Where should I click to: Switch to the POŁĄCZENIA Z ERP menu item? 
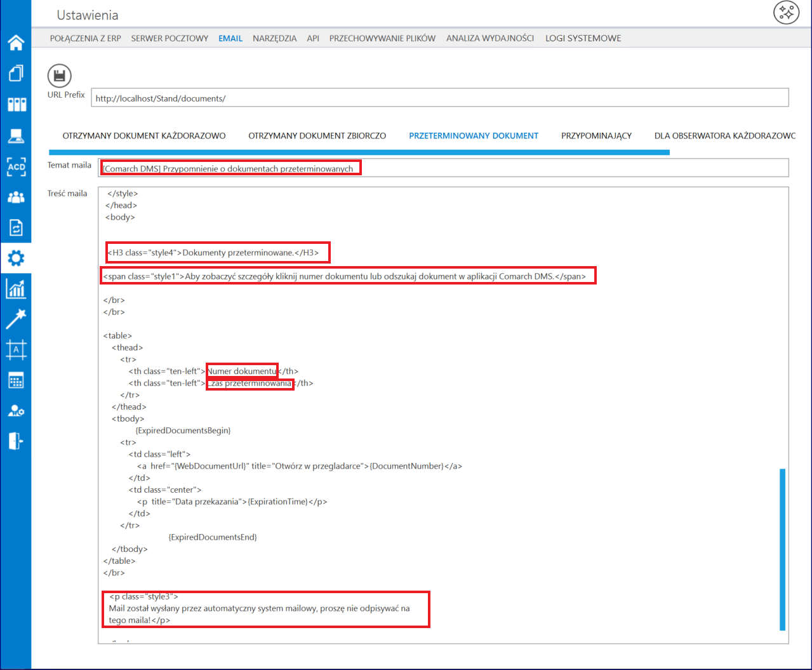[86, 38]
